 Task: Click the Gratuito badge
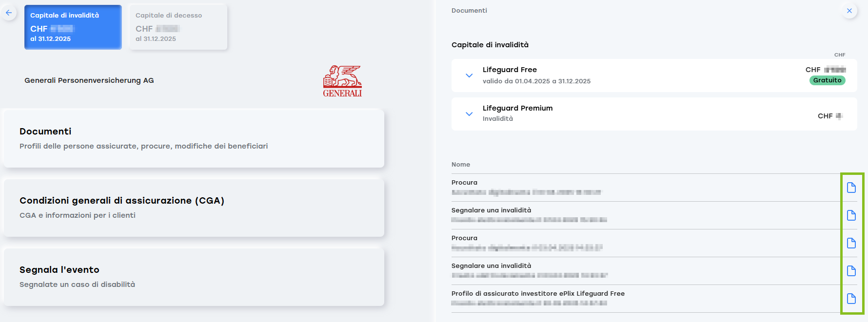click(x=827, y=80)
